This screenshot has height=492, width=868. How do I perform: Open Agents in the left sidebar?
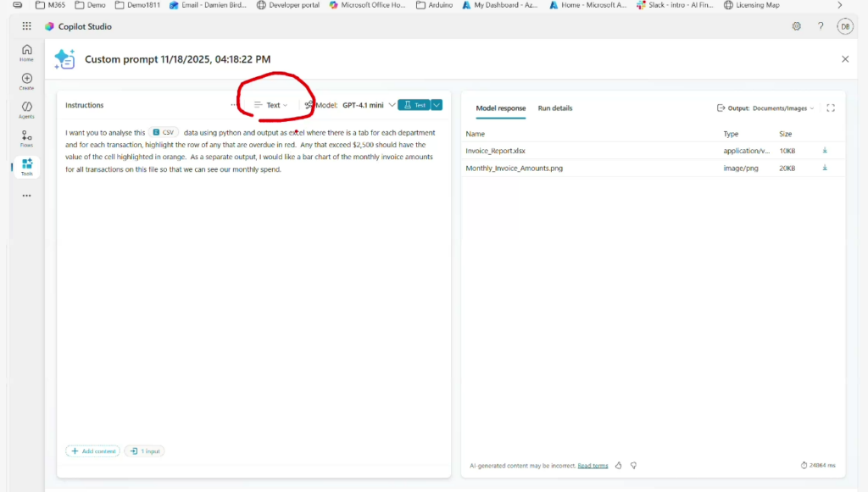(x=26, y=110)
